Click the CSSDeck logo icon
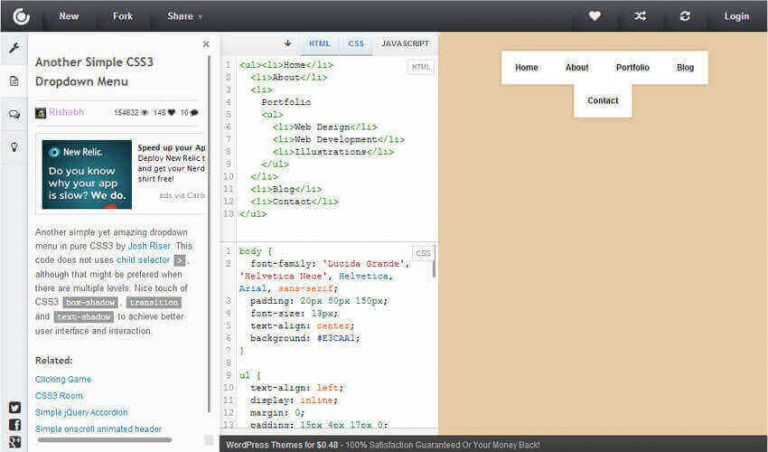The image size is (768, 452). click(20, 16)
